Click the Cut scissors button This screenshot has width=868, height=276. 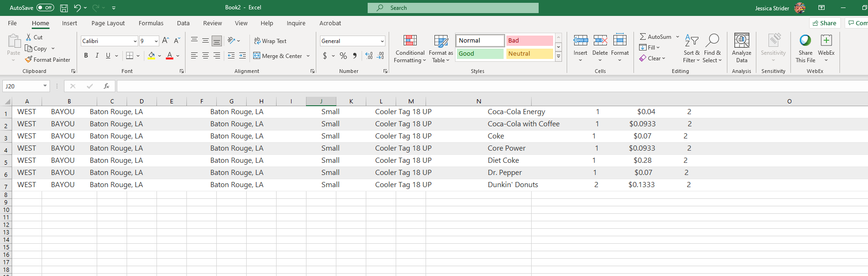34,37
